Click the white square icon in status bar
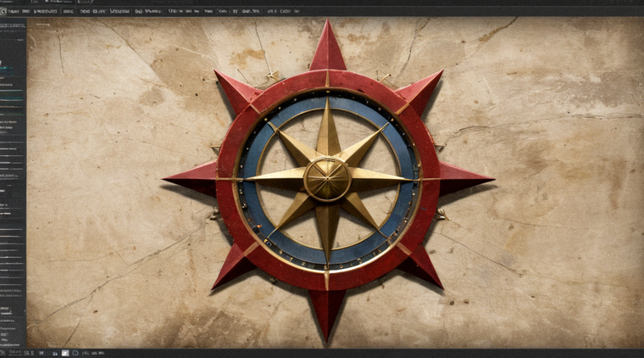The width and height of the screenshot is (644, 358). click(65, 353)
